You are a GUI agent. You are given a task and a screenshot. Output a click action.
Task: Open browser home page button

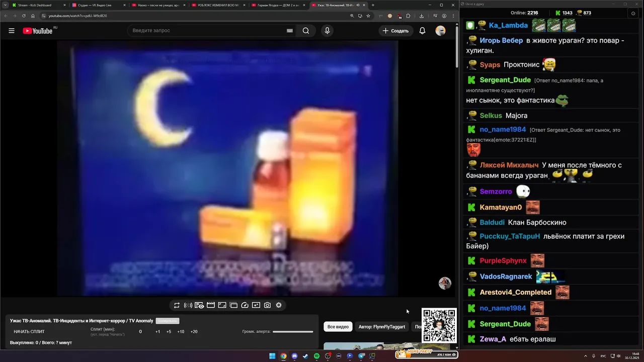pos(33,16)
